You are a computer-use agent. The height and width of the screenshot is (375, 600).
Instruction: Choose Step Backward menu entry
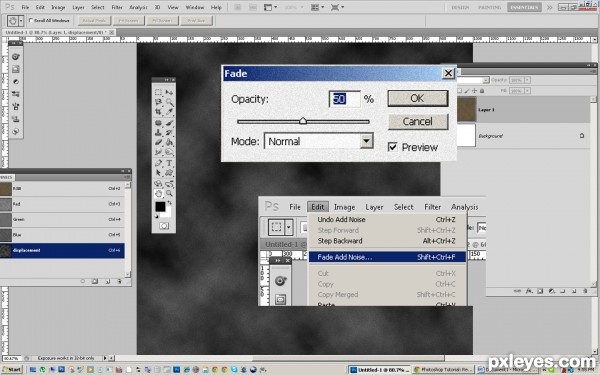pos(387,241)
